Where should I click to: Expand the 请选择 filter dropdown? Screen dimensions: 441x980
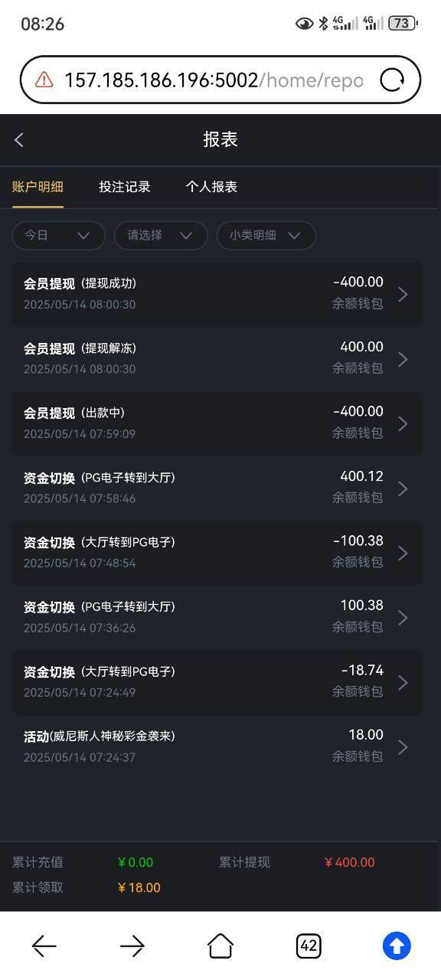coord(161,236)
